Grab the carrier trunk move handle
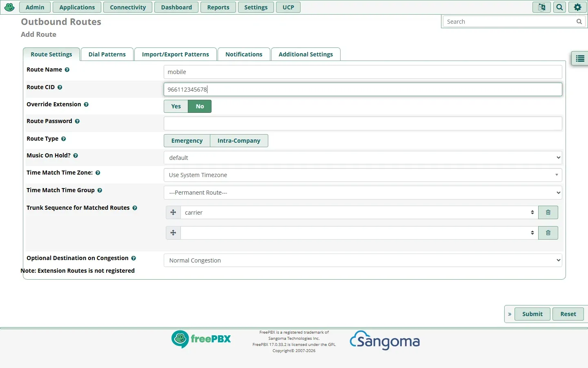This screenshot has height=368, width=588. (173, 213)
